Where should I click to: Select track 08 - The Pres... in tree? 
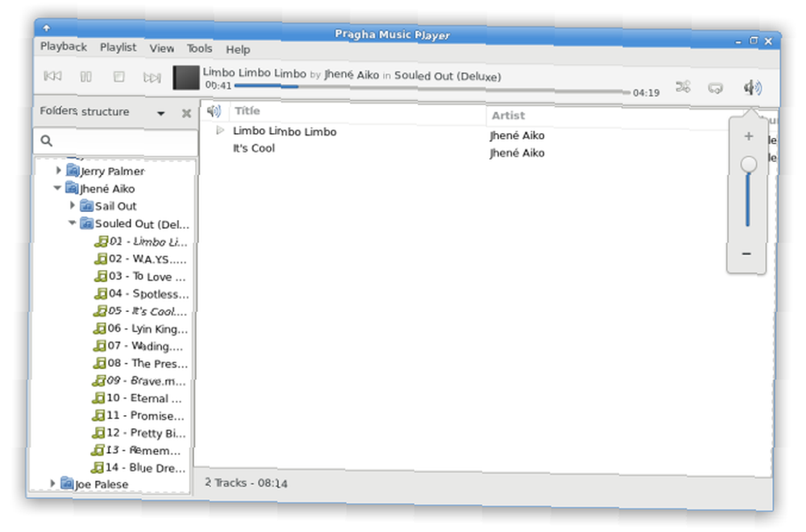[x=140, y=364]
